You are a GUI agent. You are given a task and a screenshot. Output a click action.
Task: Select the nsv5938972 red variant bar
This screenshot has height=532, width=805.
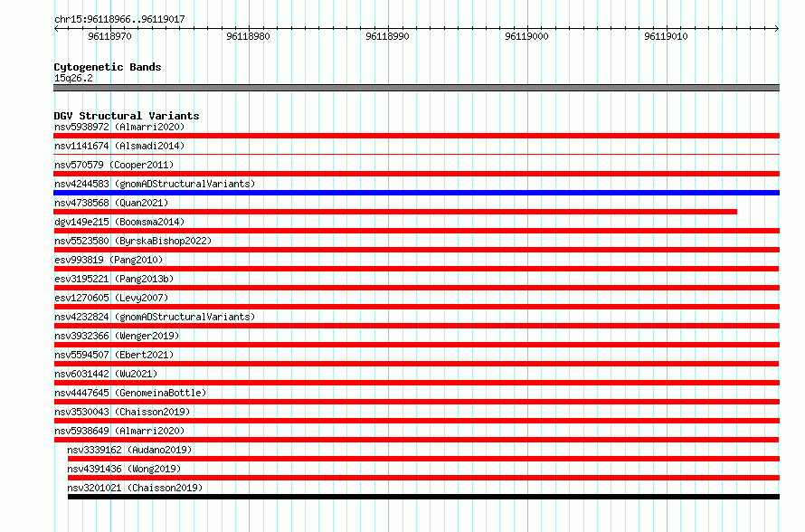click(x=416, y=136)
